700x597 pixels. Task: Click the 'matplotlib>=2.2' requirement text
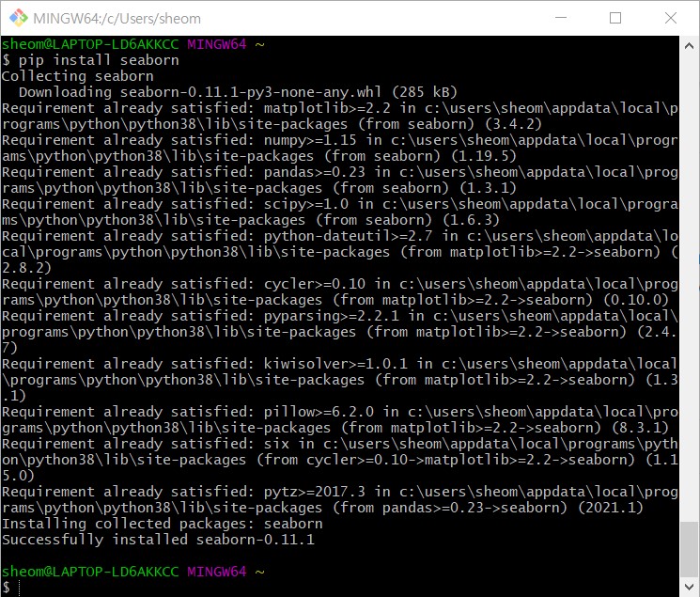point(327,108)
